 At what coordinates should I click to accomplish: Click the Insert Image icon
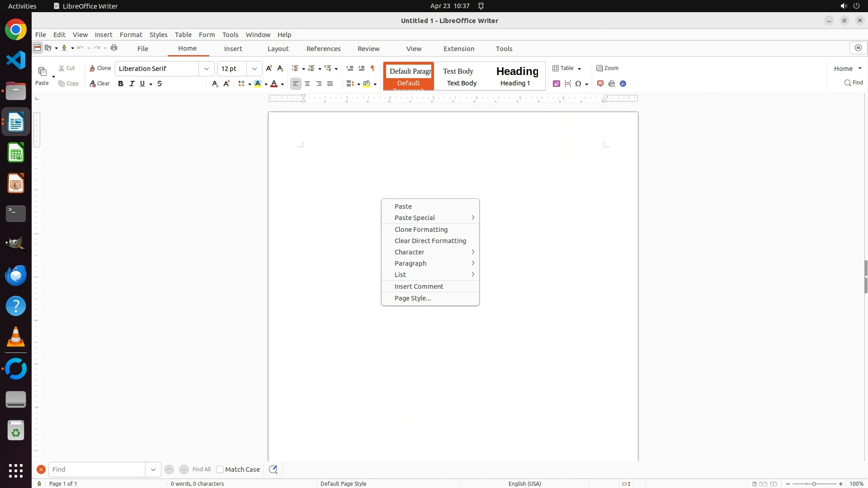click(x=557, y=84)
